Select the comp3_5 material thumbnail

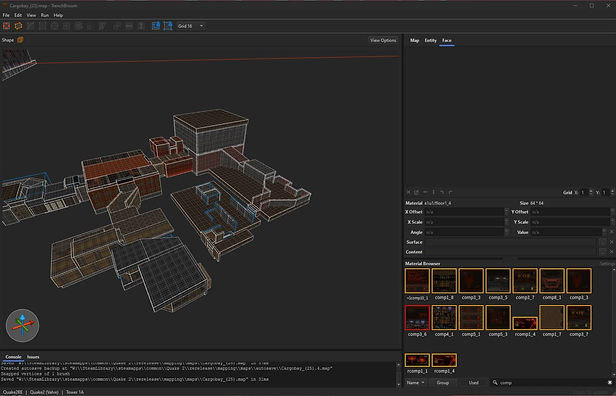tap(498, 280)
